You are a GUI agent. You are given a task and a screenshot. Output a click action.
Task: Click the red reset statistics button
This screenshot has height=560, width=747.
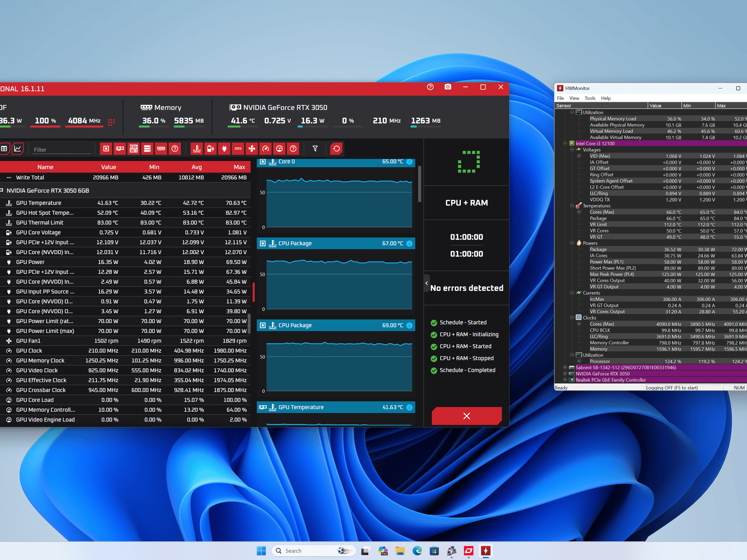[x=336, y=149]
